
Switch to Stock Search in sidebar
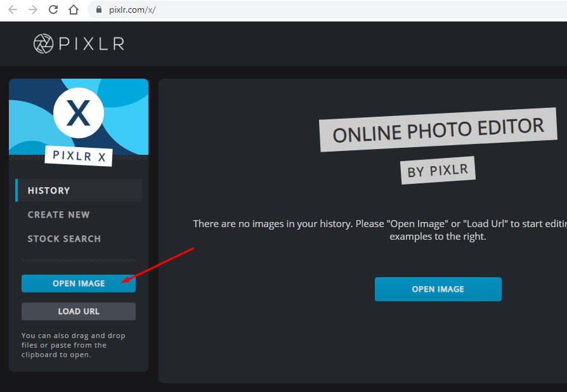click(x=64, y=238)
